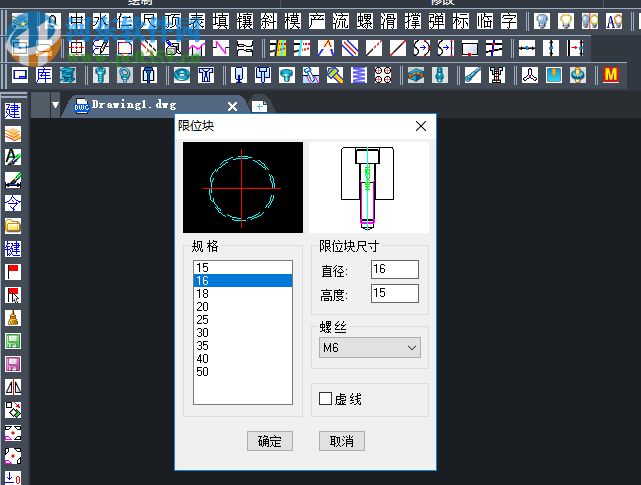This screenshot has width=641, height=485.
Task: Click the 螺 toolbar icon
Action: click(365, 21)
